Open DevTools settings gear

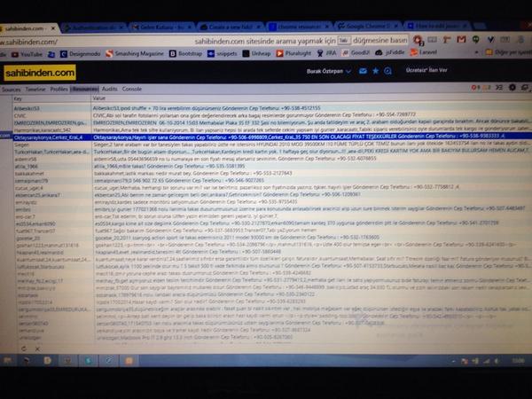click(512, 88)
